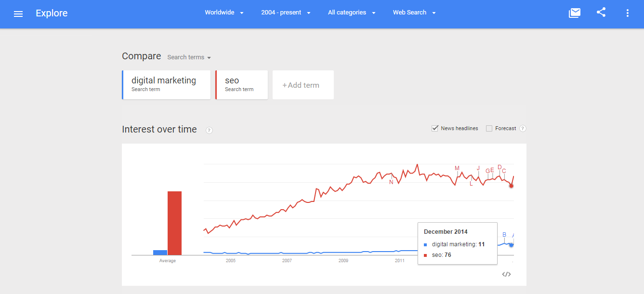Add a new term to compare
Screen dimensions: 644x294
tap(303, 85)
